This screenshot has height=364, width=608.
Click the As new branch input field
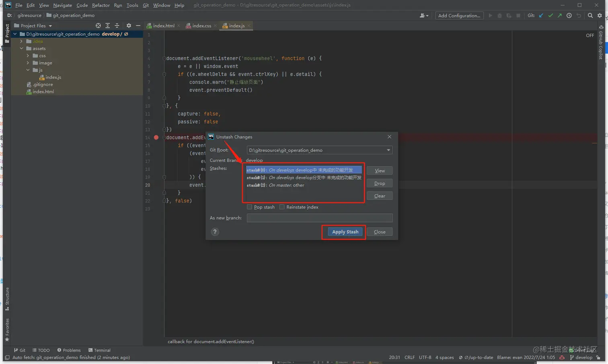pos(319,218)
